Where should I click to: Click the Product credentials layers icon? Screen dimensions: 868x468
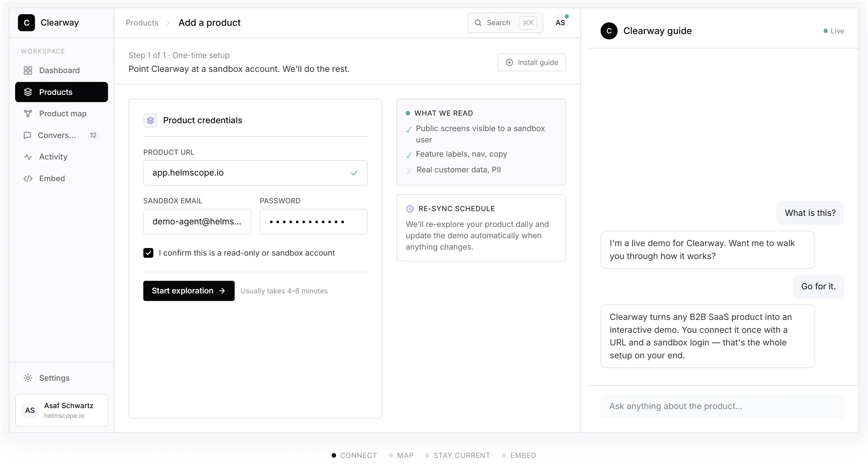(x=150, y=120)
